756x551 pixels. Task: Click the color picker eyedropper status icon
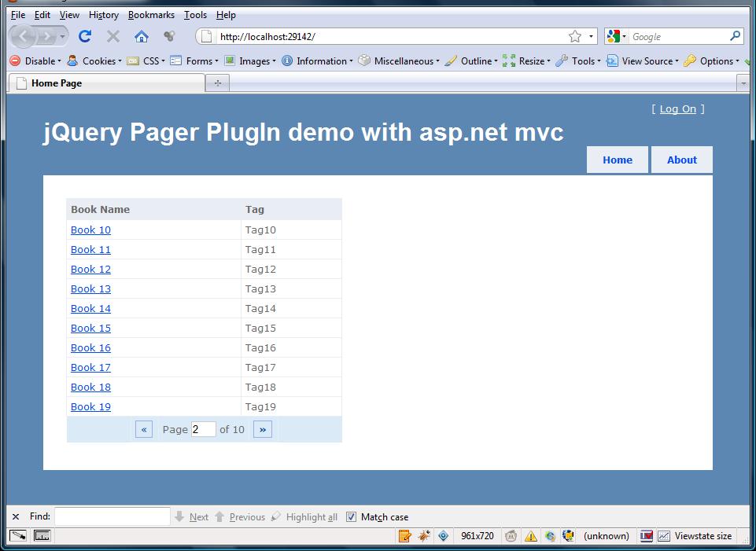[x=18, y=535]
